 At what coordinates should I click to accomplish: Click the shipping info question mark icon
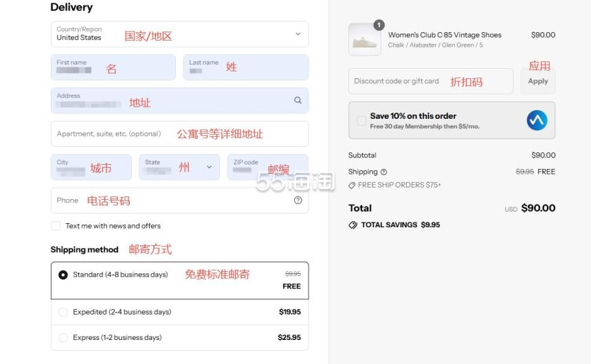tap(383, 172)
